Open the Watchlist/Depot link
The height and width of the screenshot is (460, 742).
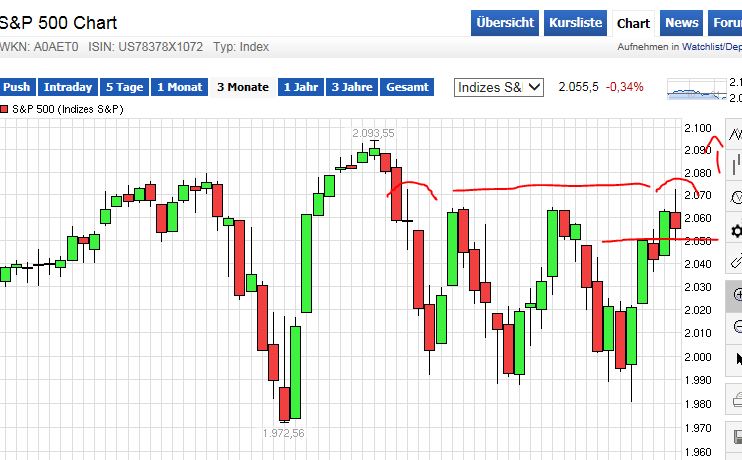click(x=712, y=47)
